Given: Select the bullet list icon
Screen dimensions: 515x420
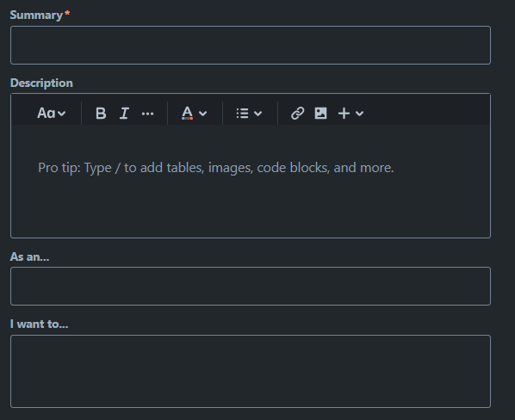Looking at the screenshot, I should (x=242, y=114).
